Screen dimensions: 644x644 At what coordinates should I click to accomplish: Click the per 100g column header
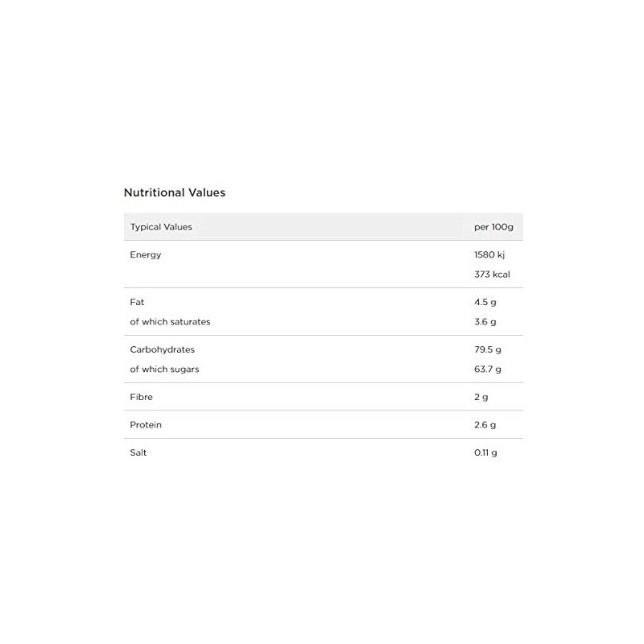click(493, 227)
